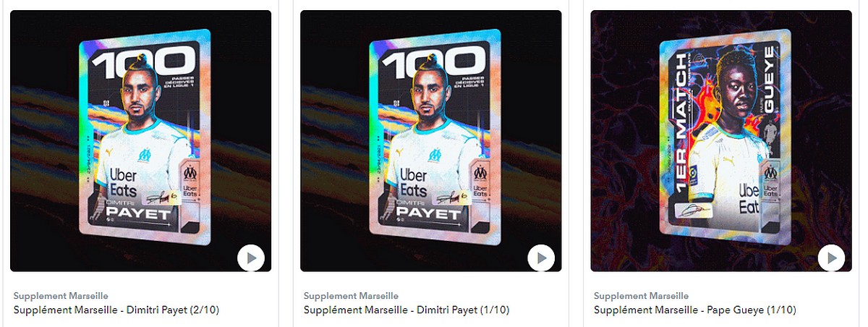Play the Dimitri Payet (2/10) card animation

pos(251,257)
